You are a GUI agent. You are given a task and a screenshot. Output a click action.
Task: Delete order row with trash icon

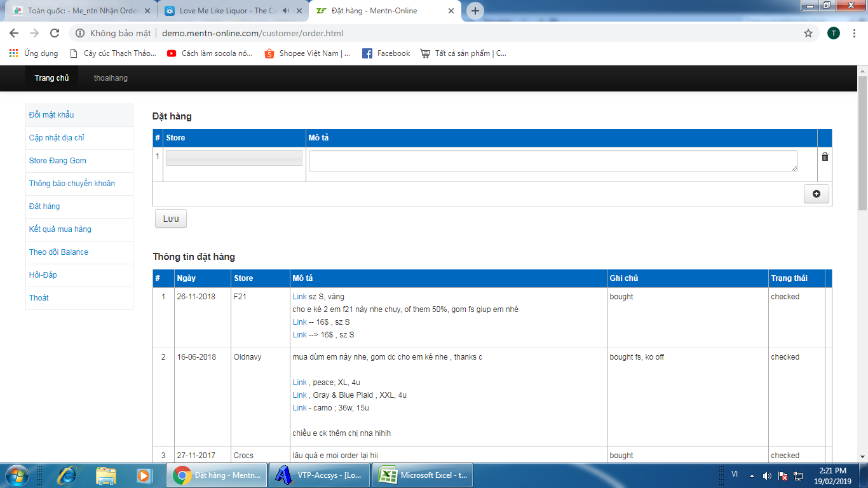pyautogui.click(x=825, y=157)
